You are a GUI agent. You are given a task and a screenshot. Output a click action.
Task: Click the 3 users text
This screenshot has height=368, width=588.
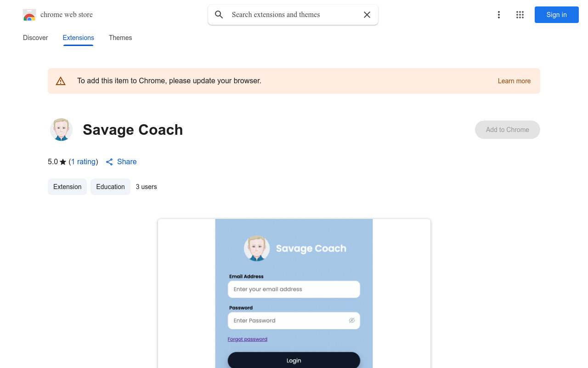pos(147,187)
